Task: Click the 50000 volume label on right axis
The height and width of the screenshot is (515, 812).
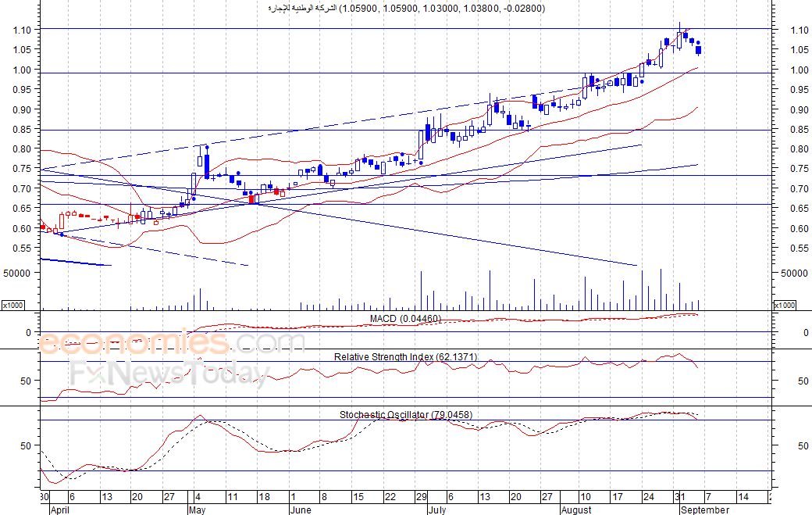Action: (x=794, y=273)
